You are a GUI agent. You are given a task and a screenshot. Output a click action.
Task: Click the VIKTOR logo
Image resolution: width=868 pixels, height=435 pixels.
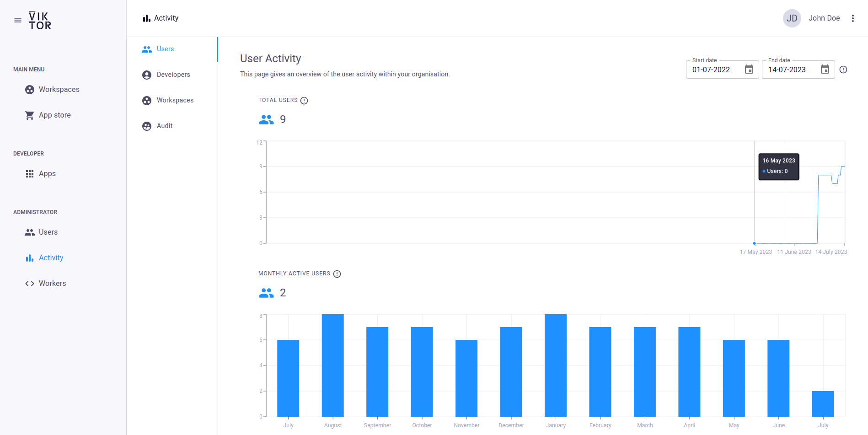[x=40, y=21]
